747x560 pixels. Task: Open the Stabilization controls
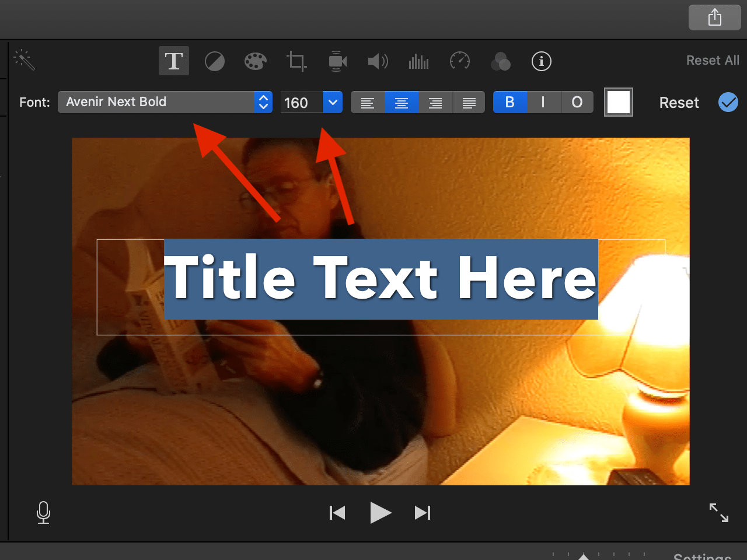pos(337,61)
